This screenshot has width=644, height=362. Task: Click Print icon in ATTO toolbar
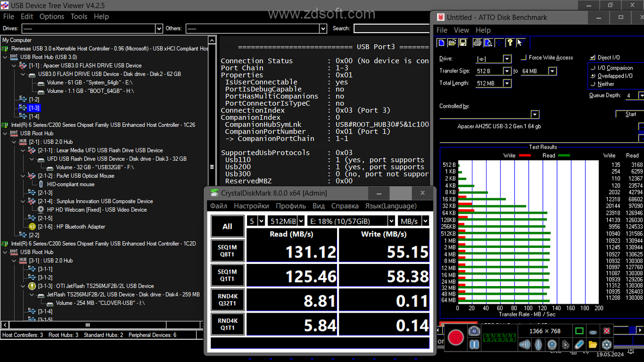click(477, 43)
